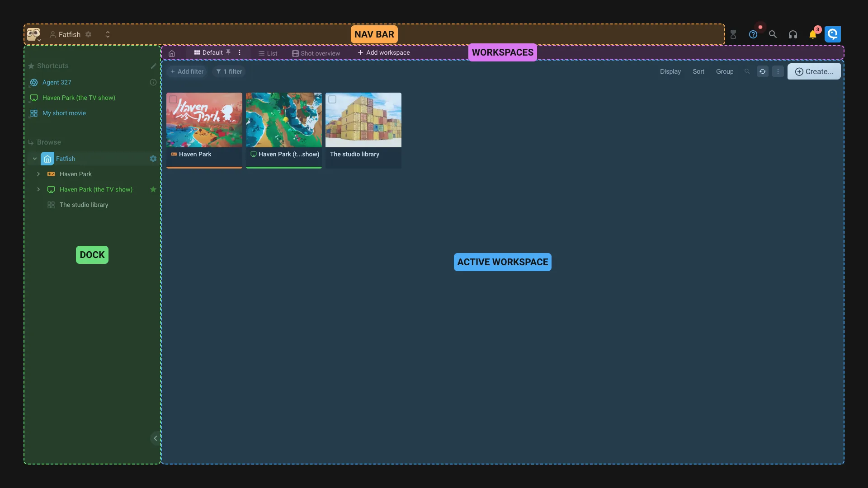Open the Haven Park TV show thumbnail

(x=284, y=120)
